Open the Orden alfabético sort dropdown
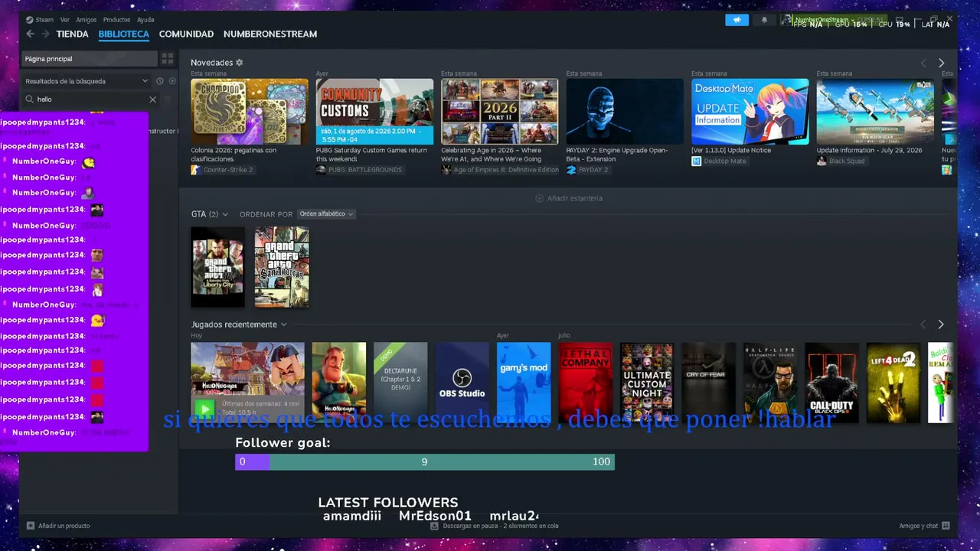The height and width of the screenshot is (551, 980). pos(326,214)
